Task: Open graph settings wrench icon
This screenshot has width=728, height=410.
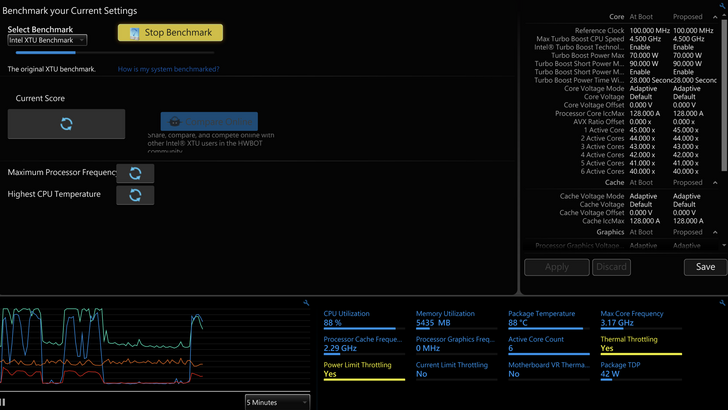Action: pyautogui.click(x=306, y=302)
